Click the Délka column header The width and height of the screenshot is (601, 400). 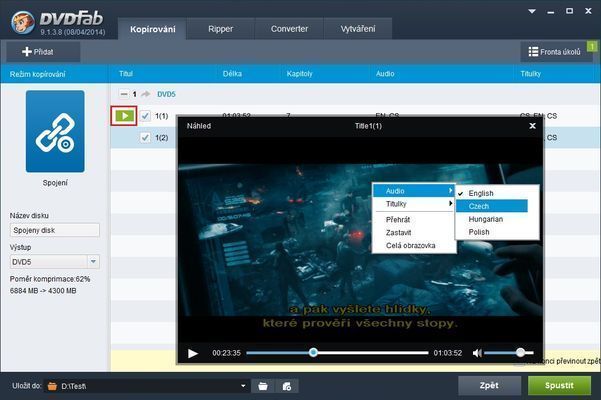232,74
